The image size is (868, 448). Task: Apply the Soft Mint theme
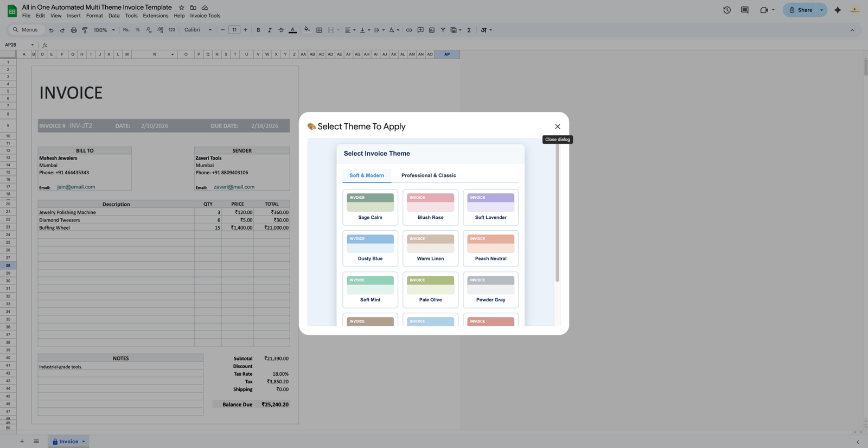(370, 289)
